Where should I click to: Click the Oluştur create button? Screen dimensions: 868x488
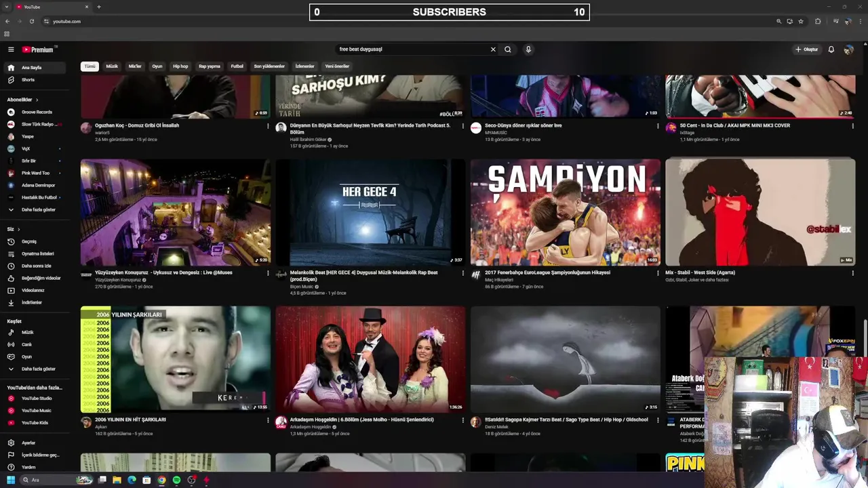pyautogui.click(x=807, y=49)
